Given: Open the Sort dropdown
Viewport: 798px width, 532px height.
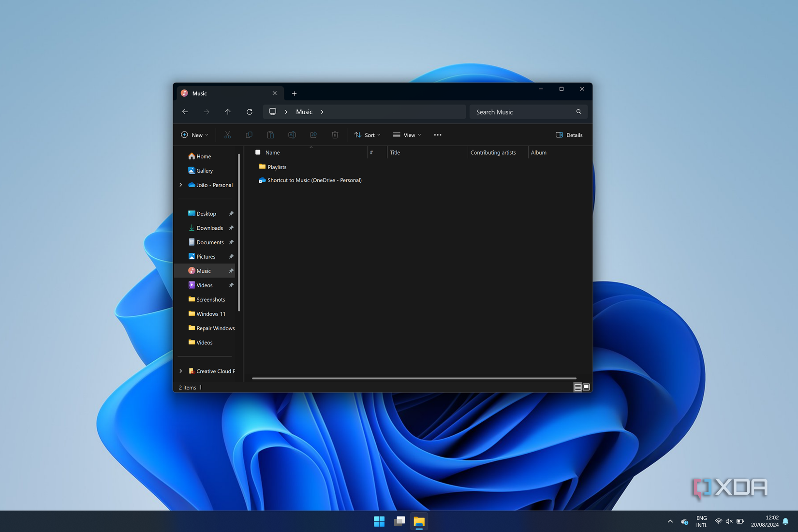Looking at the screenshot, I should click(x=367, y=135).
